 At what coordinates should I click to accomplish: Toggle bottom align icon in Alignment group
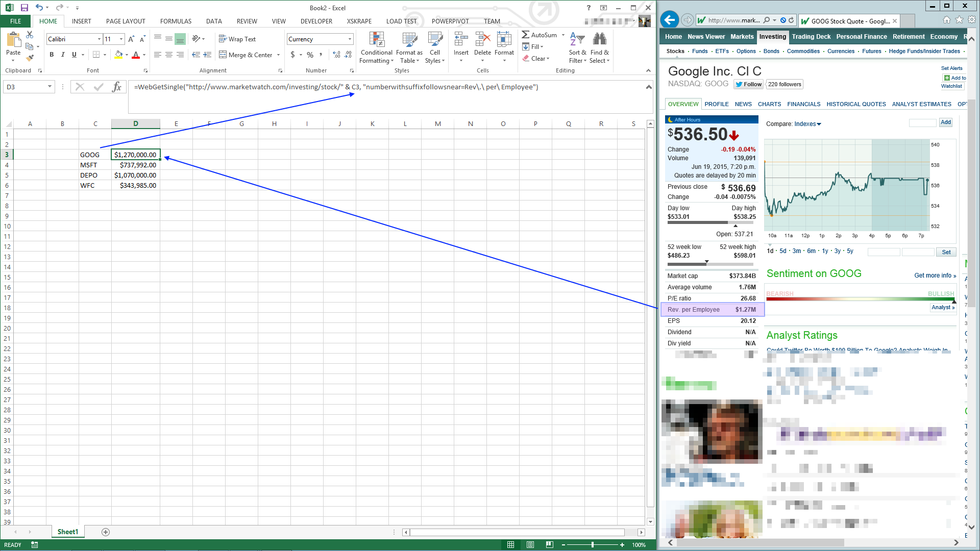(180, 39)
